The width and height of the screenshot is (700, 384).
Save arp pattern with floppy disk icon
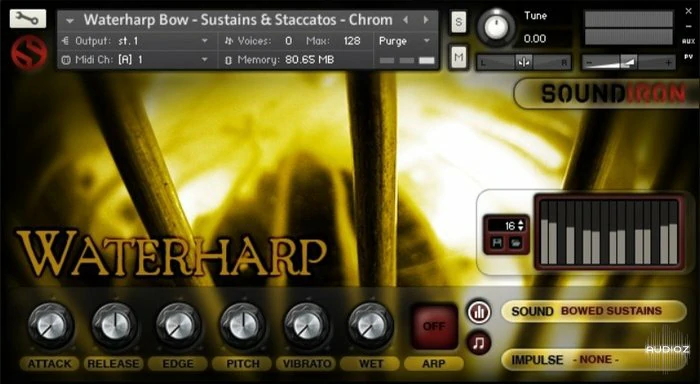point(497,243)
